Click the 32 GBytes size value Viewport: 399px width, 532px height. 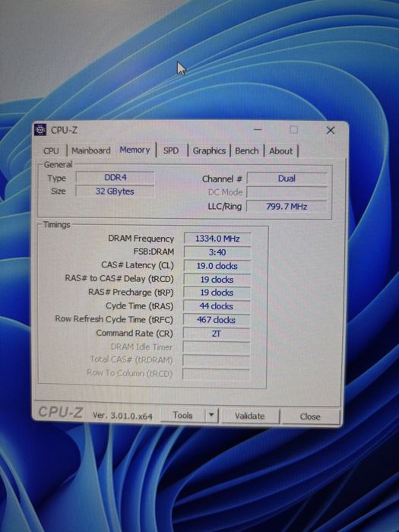pos(115,192)
